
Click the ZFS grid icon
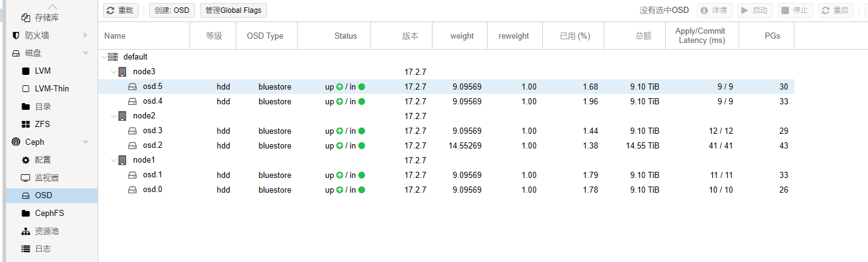coord(26,125)
